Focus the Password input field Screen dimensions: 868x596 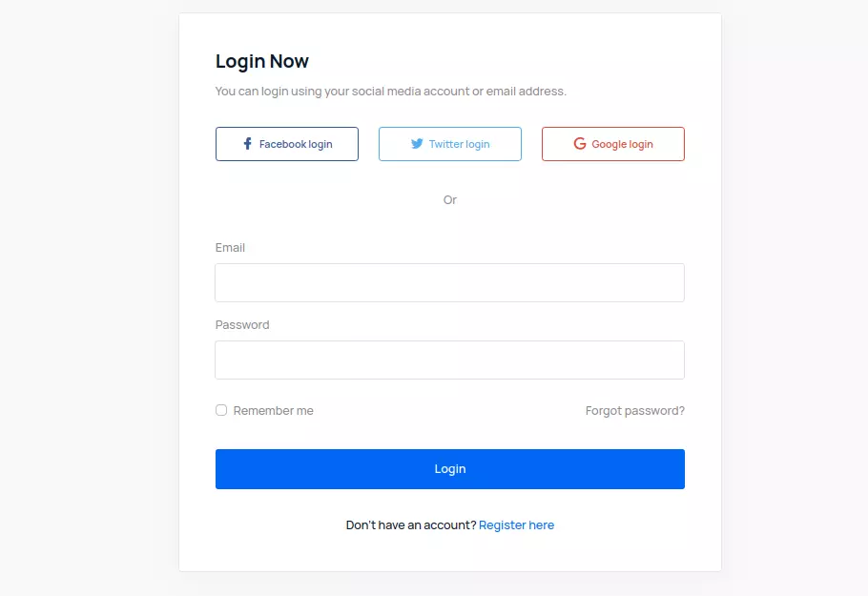tap(449, 360)
